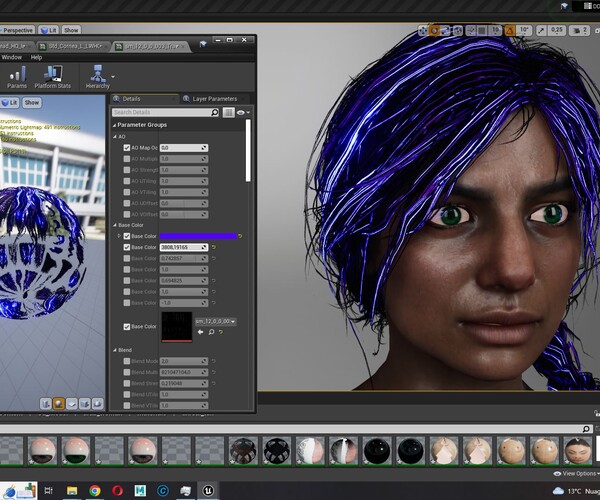Screen dimensions: 600x500
Task: Open the details view options eye dropdown
Action: coord(243,112)
